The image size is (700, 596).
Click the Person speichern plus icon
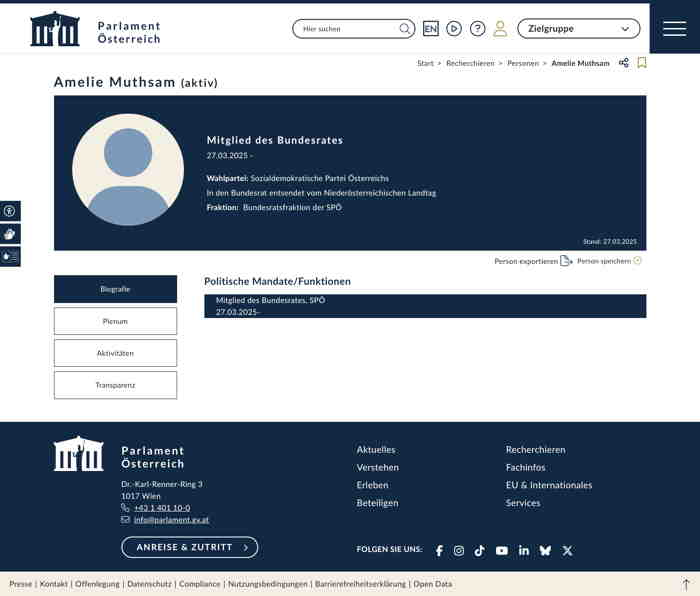tap(638, 261)
